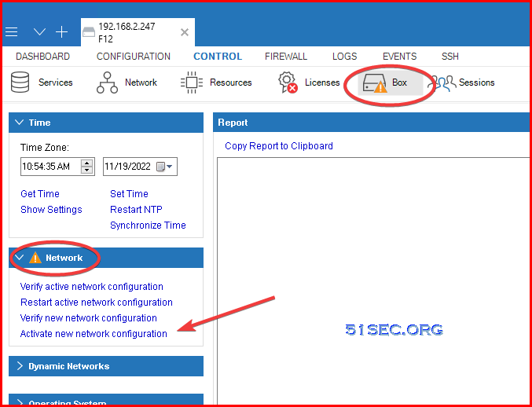532x407 pixels.
Task: Click the Licenses badge icon
Action: click(x=288, y=82)
